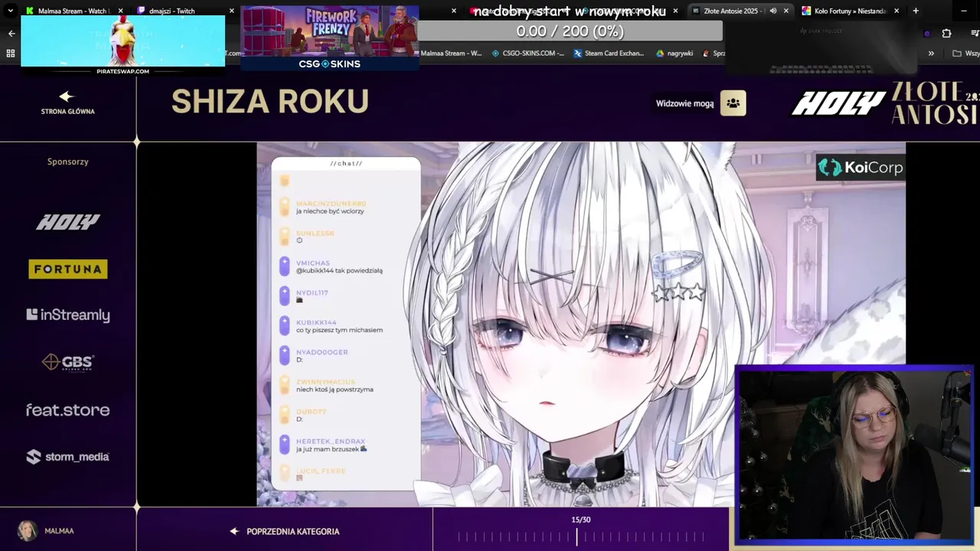Open the CSGO-SKINS.COM bookmark
The width and height of the screenshot is (980, 551).
528,54
